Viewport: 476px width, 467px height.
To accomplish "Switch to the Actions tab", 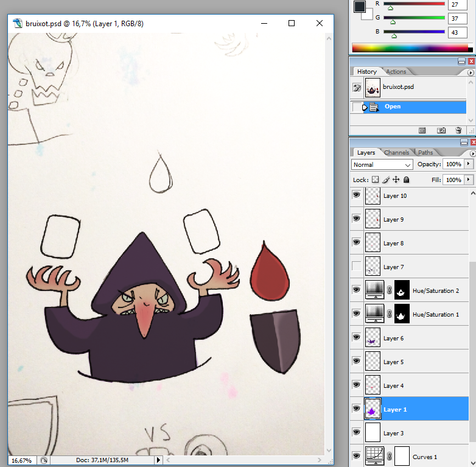I will tap(396, 72).
